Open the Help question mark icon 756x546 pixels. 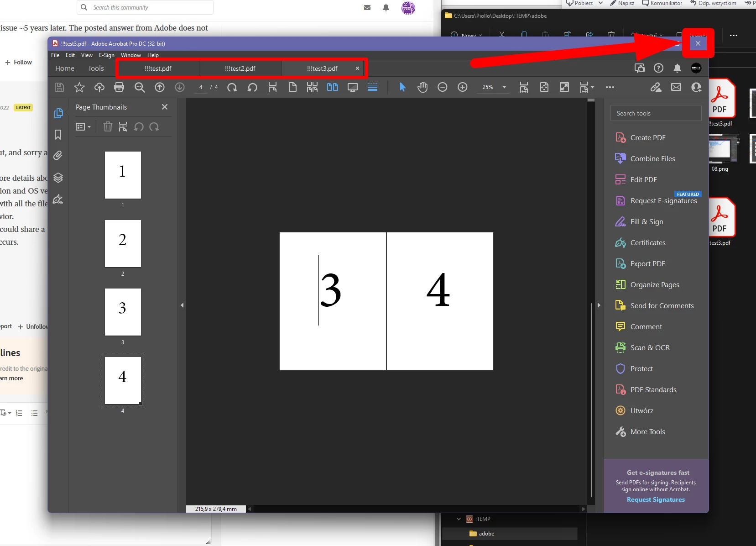[x=658, y=68]
